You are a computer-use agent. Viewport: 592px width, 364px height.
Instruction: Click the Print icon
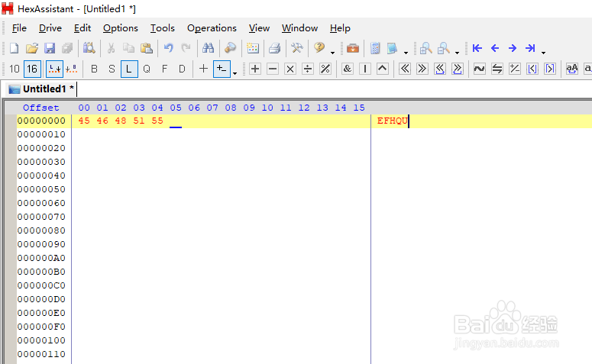pyautogui.click(x=274, y=48)
